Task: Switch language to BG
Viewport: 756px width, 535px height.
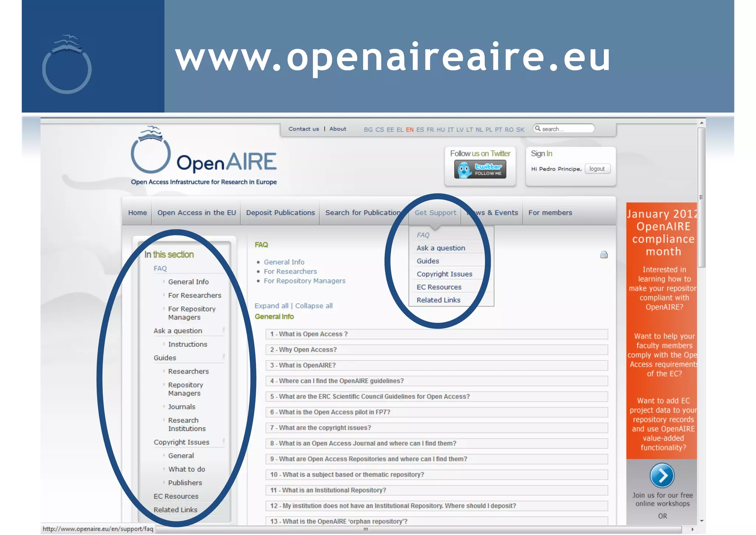Action: (x=368, y=130)
